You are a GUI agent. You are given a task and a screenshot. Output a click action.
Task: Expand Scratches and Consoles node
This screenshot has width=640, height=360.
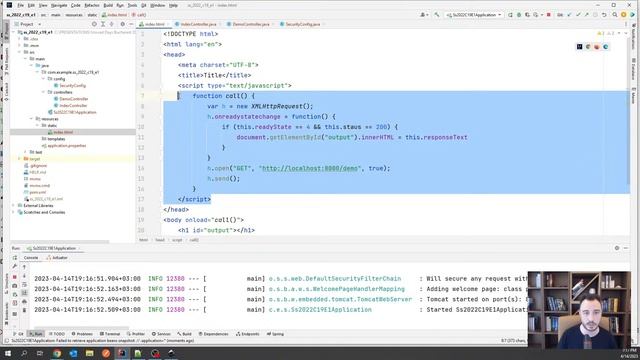pyautogui.click(x=13, y=212)
